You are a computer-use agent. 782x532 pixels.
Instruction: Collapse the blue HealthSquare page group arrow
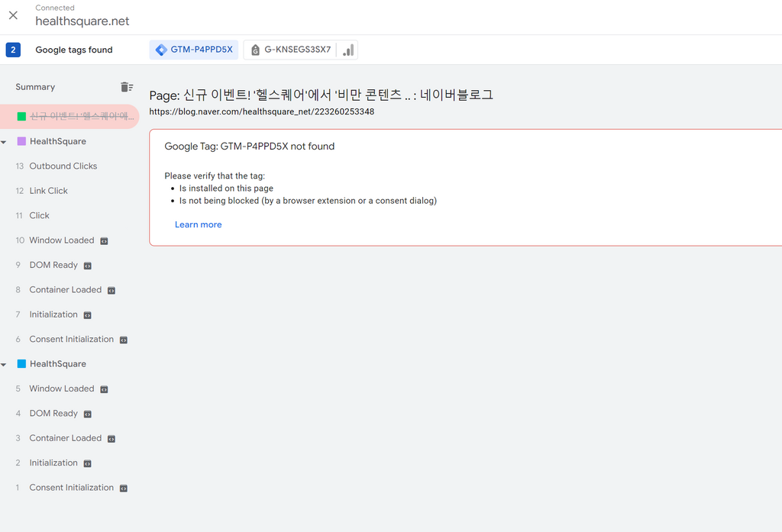point(4,365)
